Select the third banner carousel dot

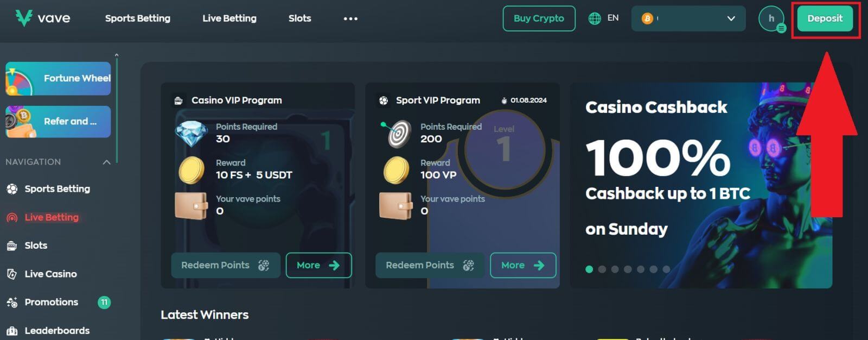[x=615, y=269]
